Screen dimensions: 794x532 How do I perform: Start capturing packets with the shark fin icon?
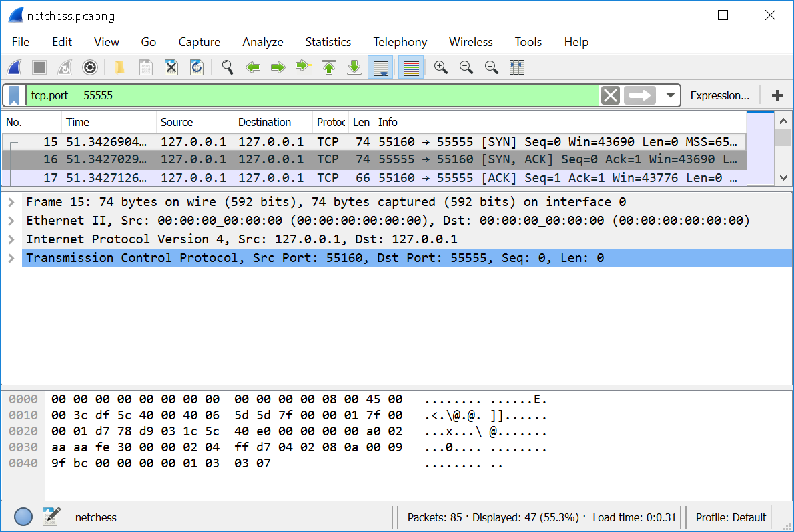15,67
